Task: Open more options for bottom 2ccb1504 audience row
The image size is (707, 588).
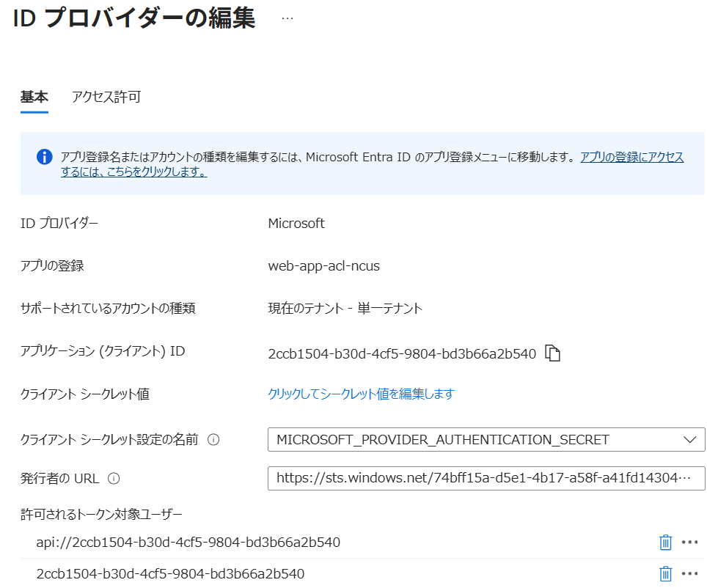Action: point(690,573)
